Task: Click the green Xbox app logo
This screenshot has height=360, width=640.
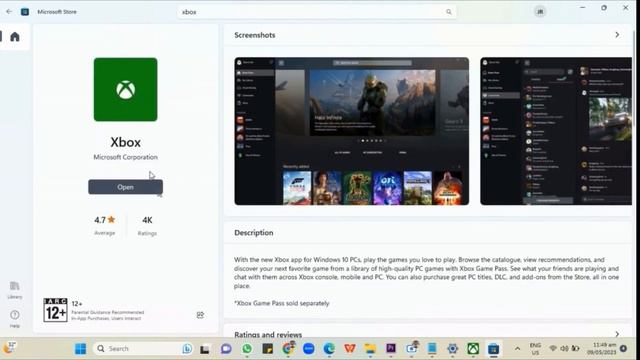Action: 125,89
